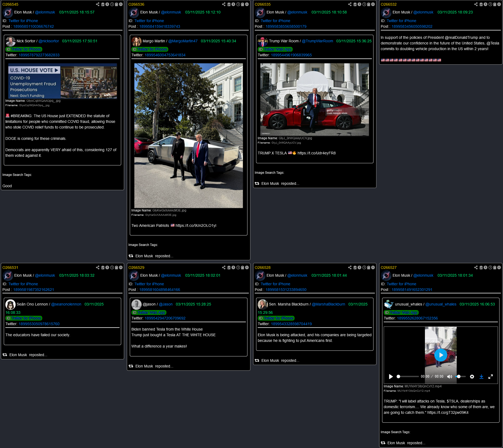Viewport: 503px width, 448px height.
Task: Click clipboard-check icon on card O266545
Action: (x=103, y=4)
